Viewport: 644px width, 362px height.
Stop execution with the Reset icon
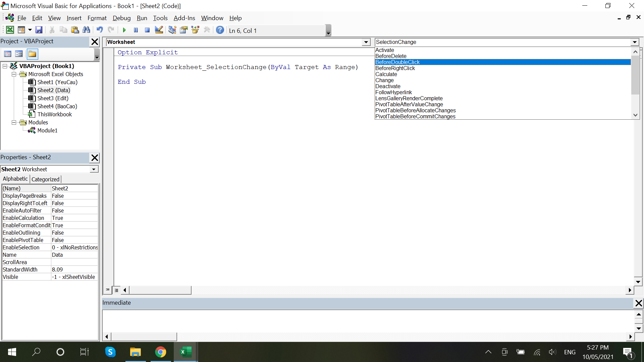[147, 30]
